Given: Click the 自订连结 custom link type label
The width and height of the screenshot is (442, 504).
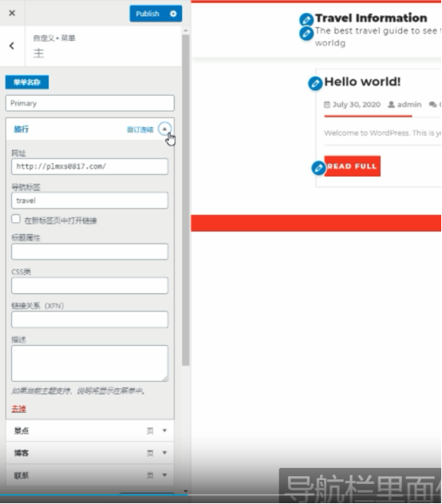Looking at the screenshot, I should tap(140, 129).
